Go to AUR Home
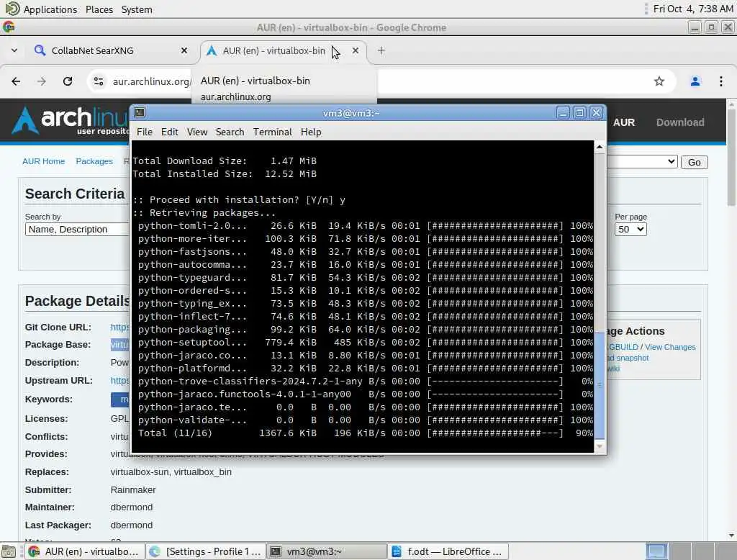The width and height of the screenshot is (737, 560). pyautogui.click(x=44, y=161)
